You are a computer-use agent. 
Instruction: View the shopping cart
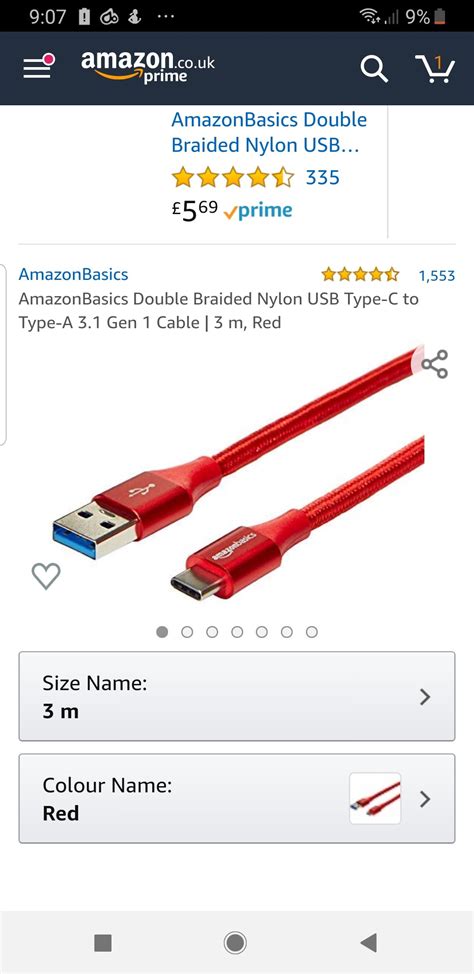(x=435, y=68)
